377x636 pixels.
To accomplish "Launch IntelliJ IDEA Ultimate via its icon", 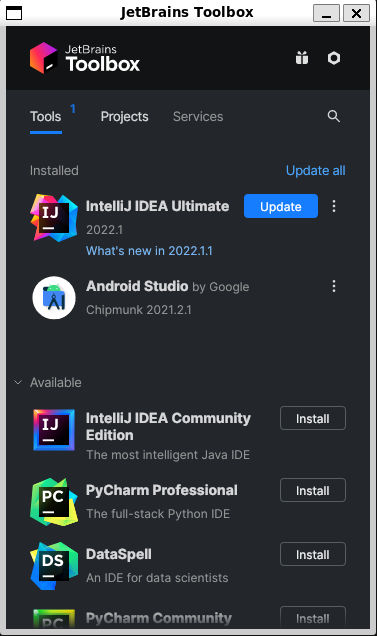I will pos(54,218).
